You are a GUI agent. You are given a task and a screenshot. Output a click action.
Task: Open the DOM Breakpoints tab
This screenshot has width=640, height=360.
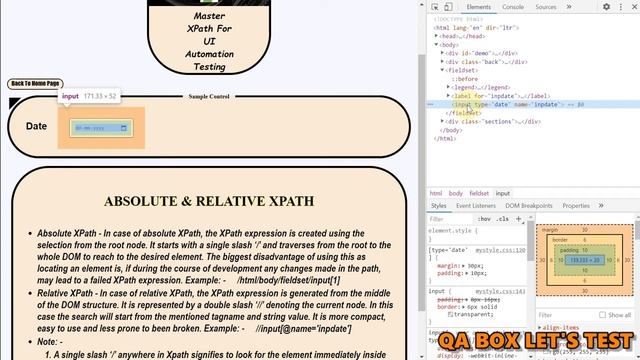[529, 206]
